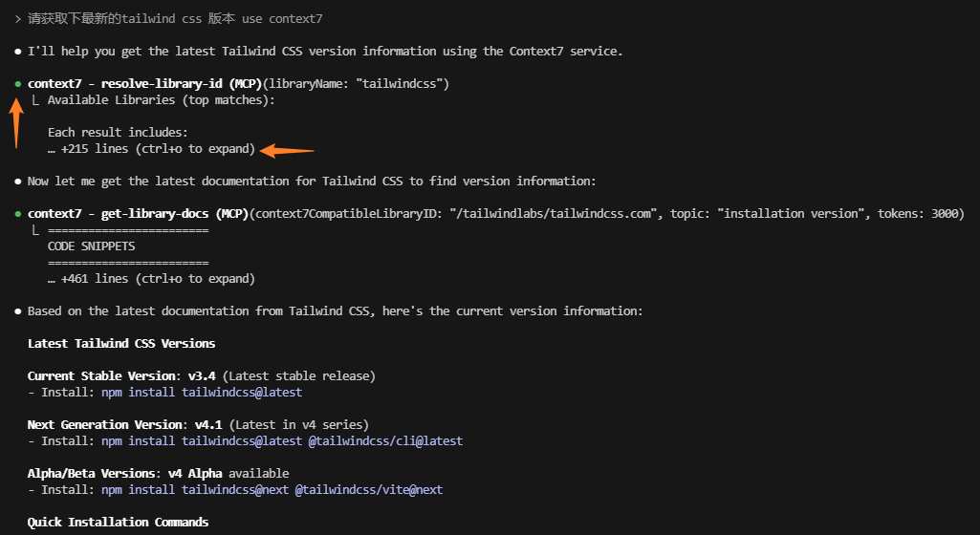This screenshot has height=535, width=980.
Task: Click the "/tailwindlabs/tailwindcss.com" library ID string
Action: 556,214
